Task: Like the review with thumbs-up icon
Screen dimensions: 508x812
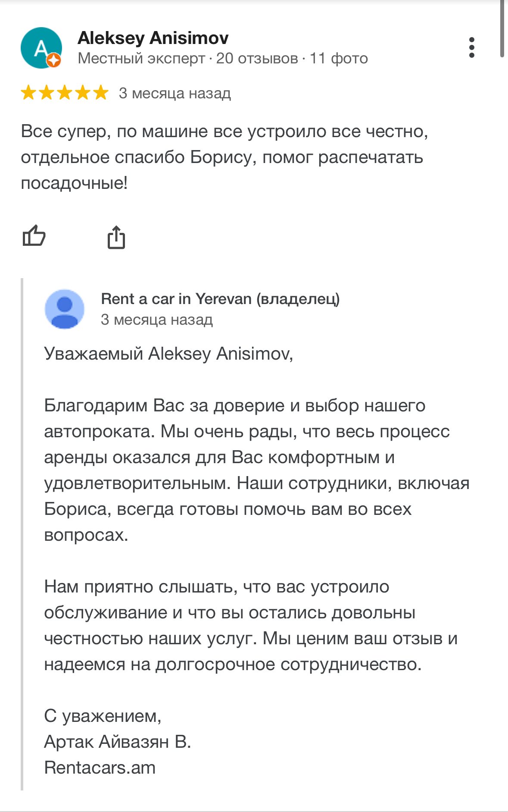Action: pos(34,235)
